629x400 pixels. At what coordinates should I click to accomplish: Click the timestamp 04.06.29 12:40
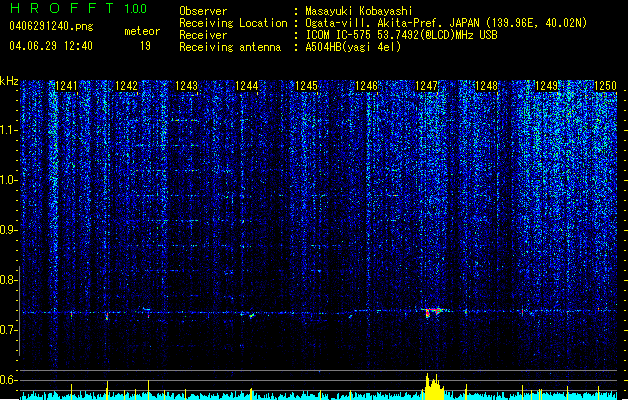(51, 46)
